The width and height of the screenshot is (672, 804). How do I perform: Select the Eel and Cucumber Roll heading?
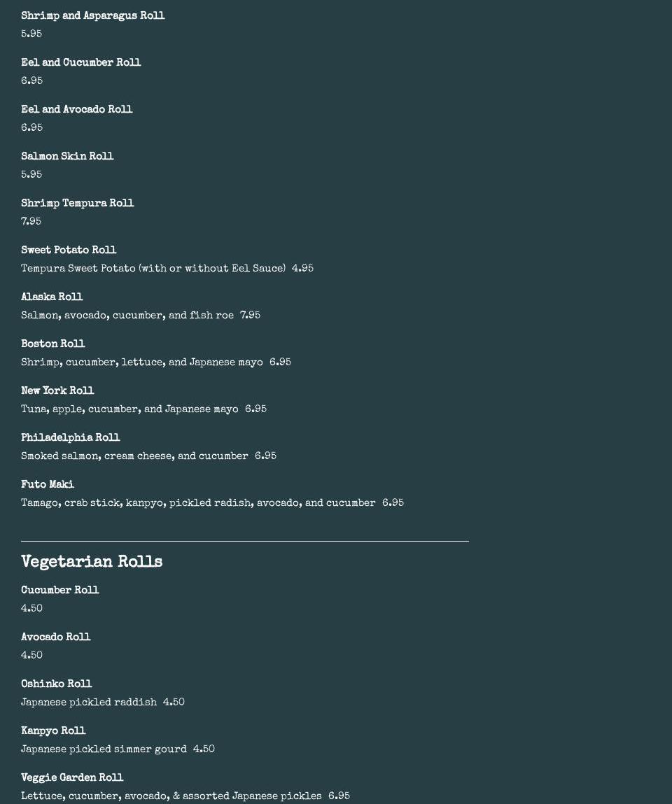(x=80, y=62)
